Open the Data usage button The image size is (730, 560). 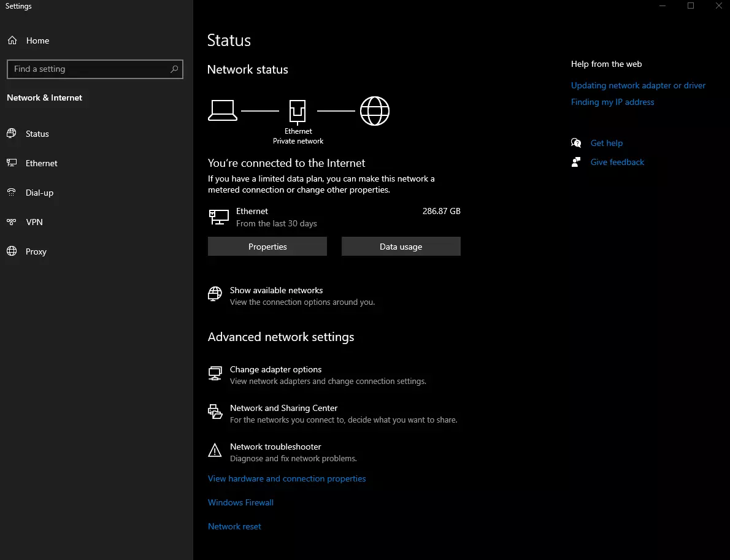click(x=401, y=247)
